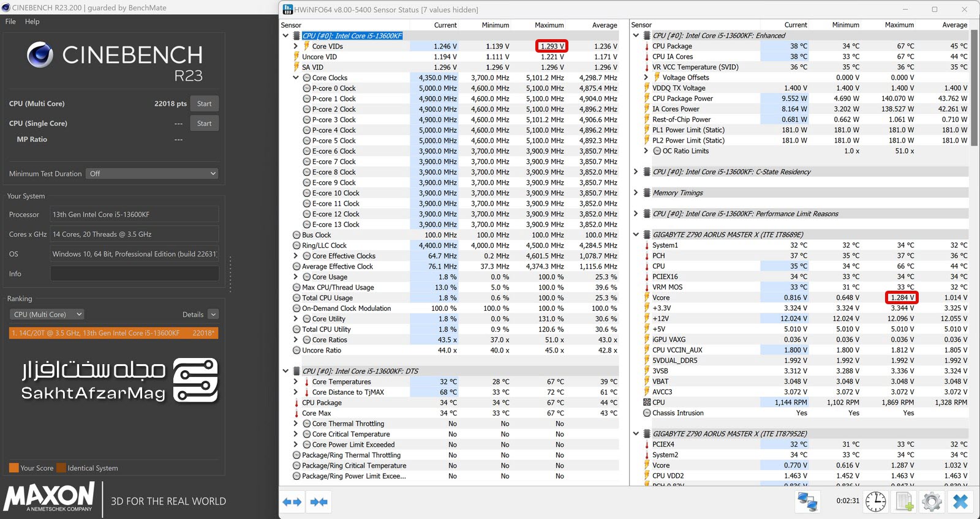The width and height of the screenshot is (980, 519).
Task: Close sensors with the blue X icon
Action: (960, 502)
